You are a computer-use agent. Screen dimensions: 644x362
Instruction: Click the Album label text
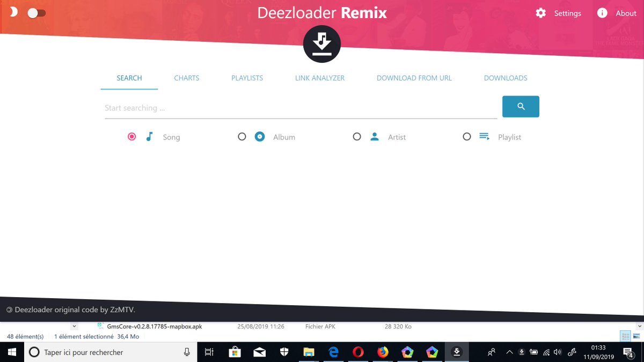pos(284,137)
